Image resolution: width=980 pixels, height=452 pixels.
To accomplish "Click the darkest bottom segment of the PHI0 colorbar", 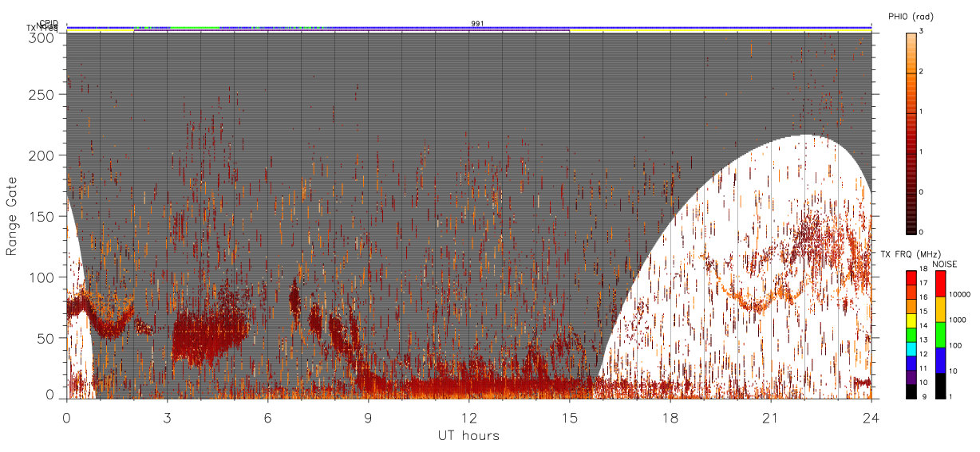I will [x=911, y=212].
